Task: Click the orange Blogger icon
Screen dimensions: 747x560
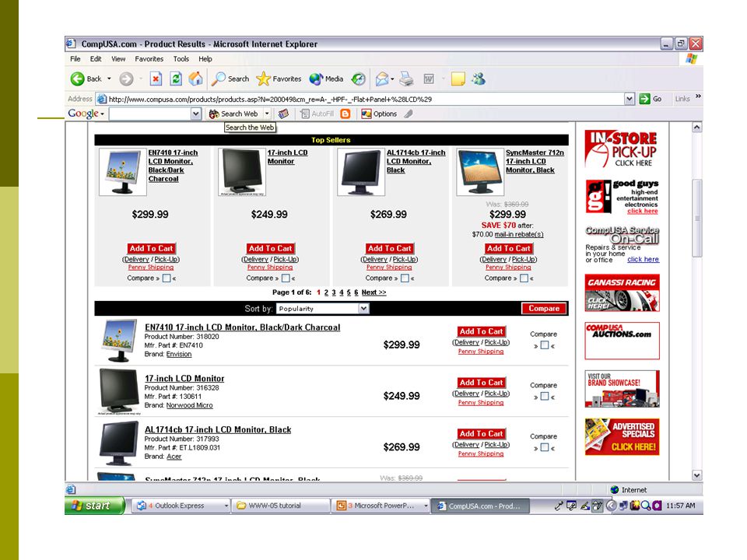Action: click(345, 114)
